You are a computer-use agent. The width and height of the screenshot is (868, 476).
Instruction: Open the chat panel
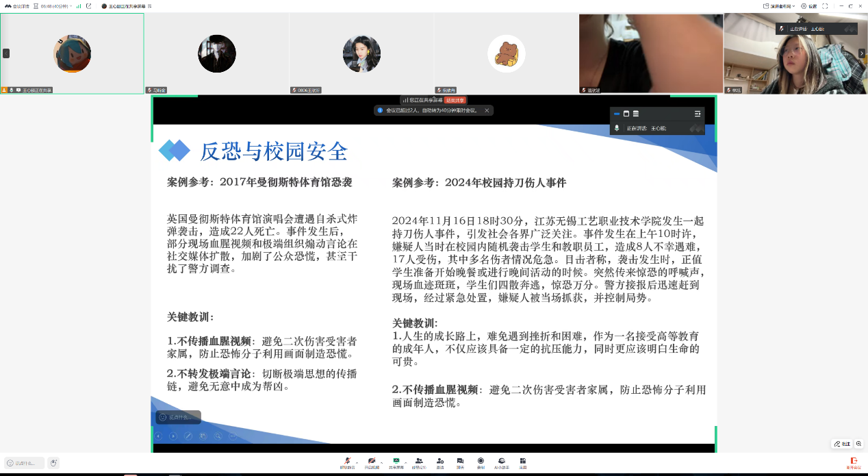coord(460,462)
